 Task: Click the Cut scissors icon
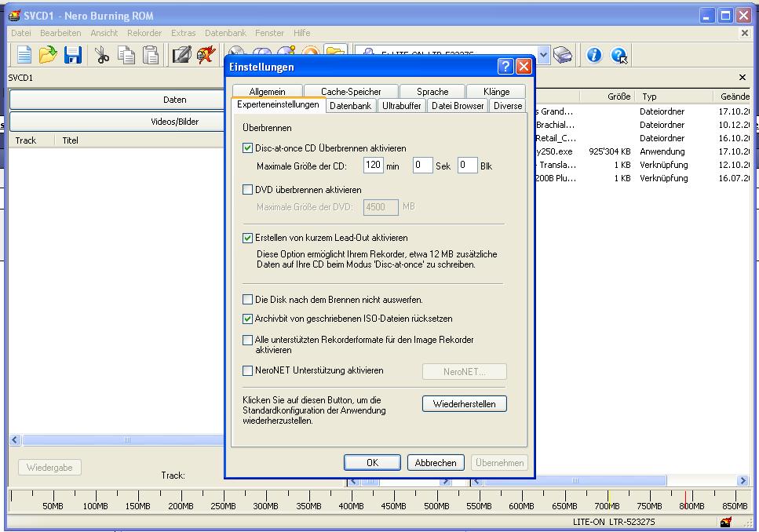[102, 55]
